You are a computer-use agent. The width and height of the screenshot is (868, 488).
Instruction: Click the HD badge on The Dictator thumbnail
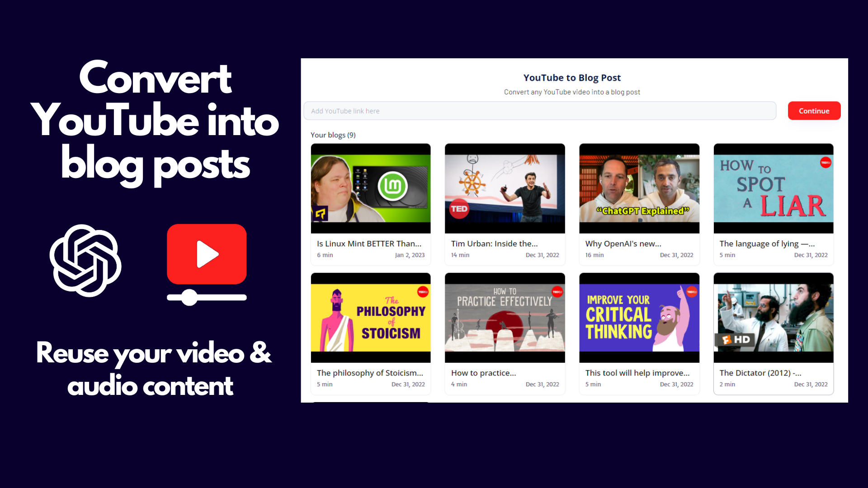[736, 339]
